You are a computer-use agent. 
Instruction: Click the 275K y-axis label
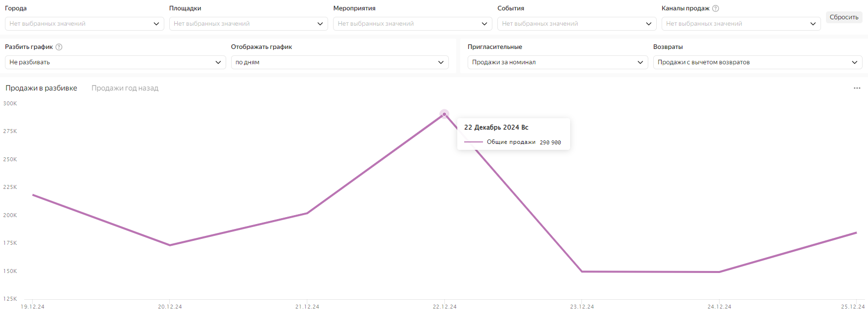pyautogui.click(x=10, y=131)
